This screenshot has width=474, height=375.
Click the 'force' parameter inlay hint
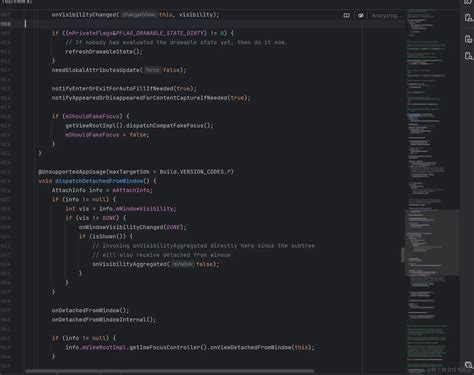[152, 70]
